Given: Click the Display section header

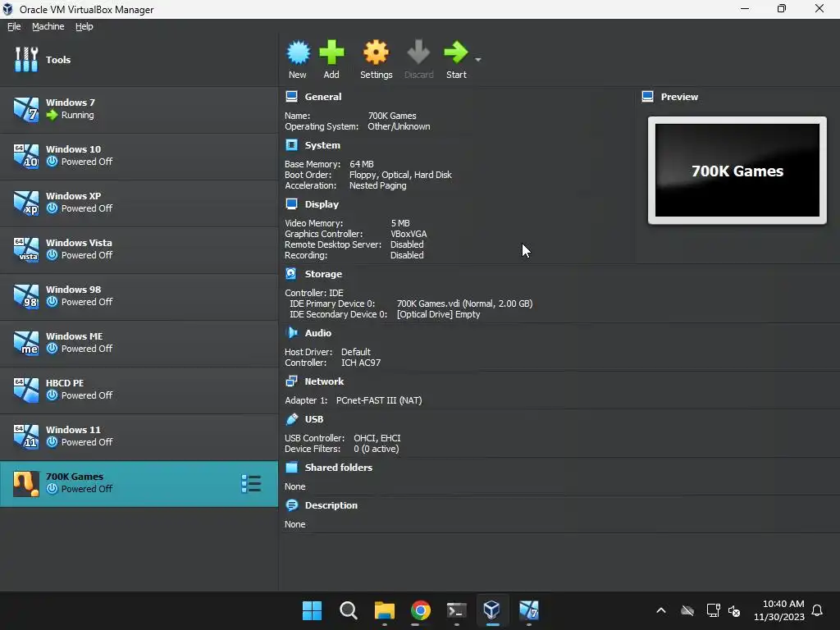Looking at the screenshot, I should click(322, 204).
